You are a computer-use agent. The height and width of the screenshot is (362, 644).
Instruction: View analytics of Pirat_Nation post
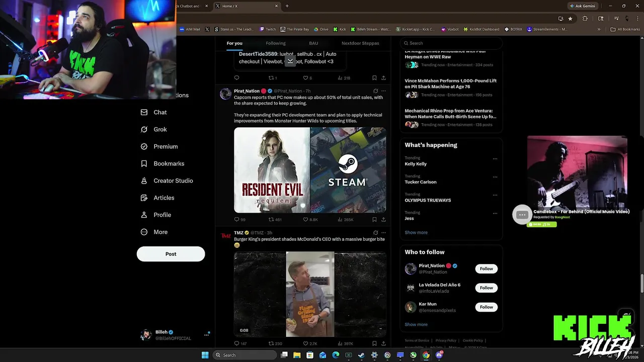point(346,220)
